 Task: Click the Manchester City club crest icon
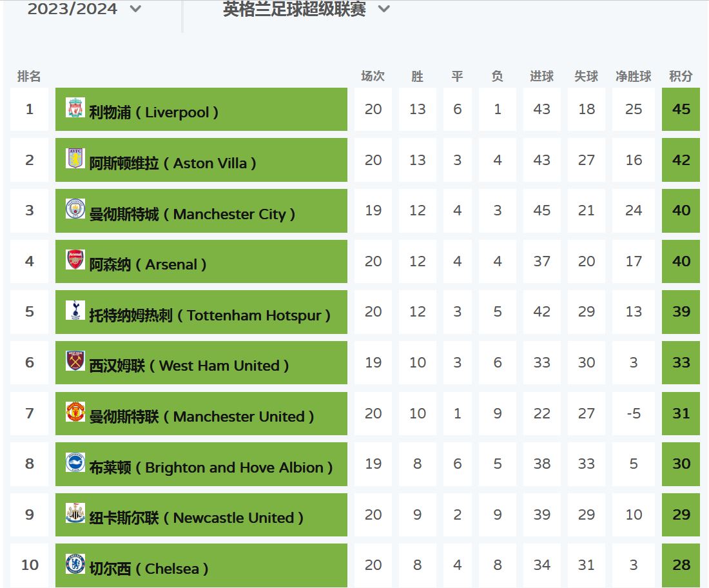[x=75, y=209]
